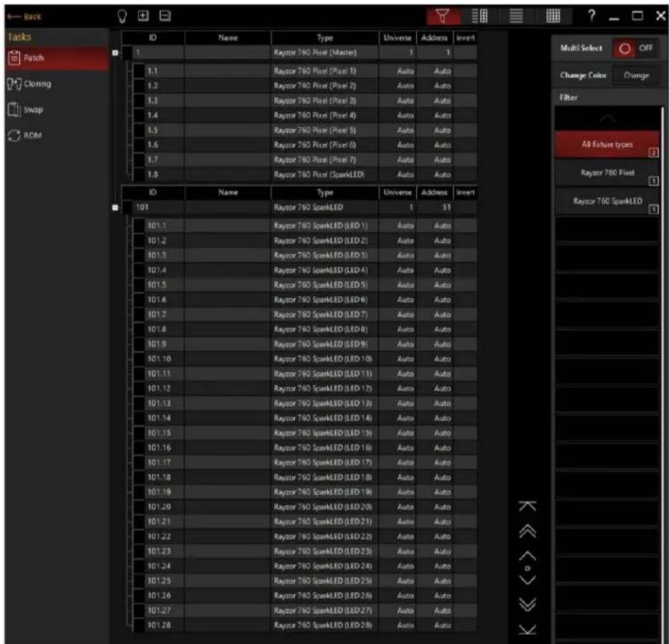The height and width of the screenshot is (644, 669).
Task: Click the color box of row 1.5
Action: [138, 130]
